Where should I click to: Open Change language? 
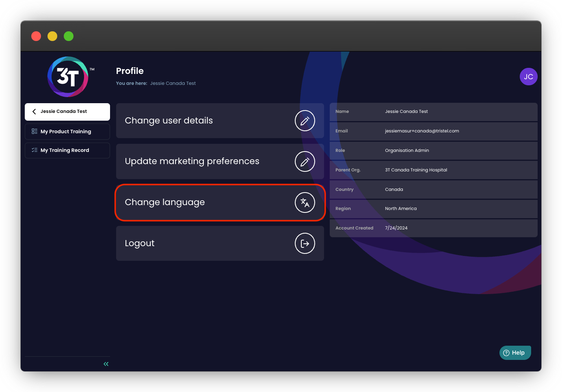pyautogui.click(x=220, y=202)
